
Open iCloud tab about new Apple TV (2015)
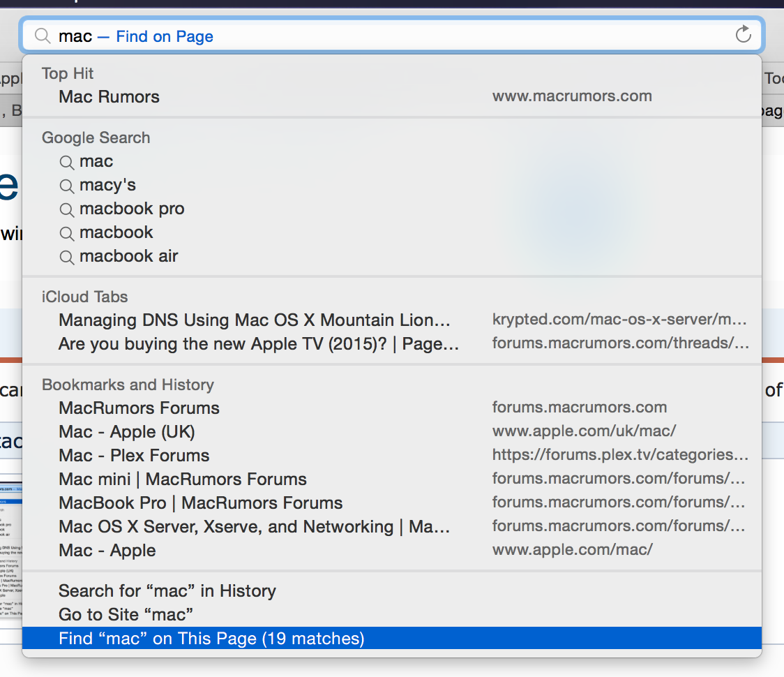(391, 344)
